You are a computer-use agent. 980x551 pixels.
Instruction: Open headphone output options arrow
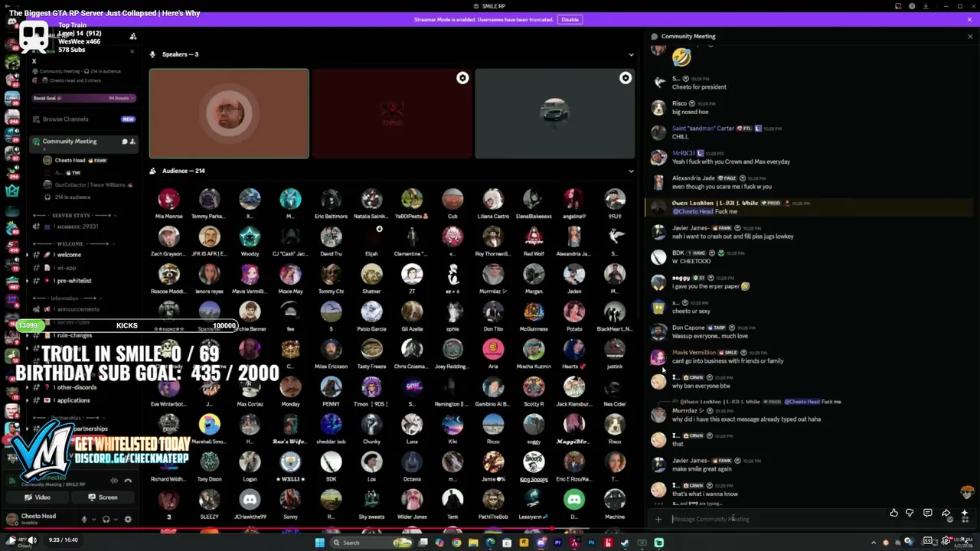pyautogui.click(x=116, y=519)
